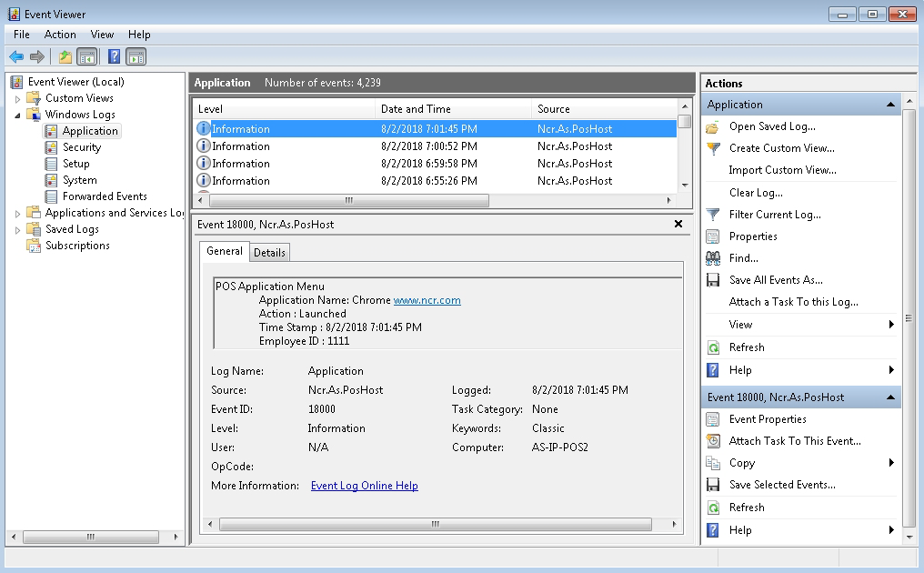Open the Event Log Online Help link

point(364,486)
